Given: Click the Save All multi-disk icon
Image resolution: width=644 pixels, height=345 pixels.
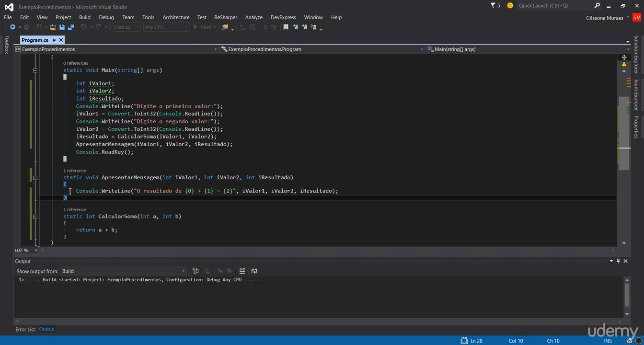Looking at the screenshot, I should (71, 27).
